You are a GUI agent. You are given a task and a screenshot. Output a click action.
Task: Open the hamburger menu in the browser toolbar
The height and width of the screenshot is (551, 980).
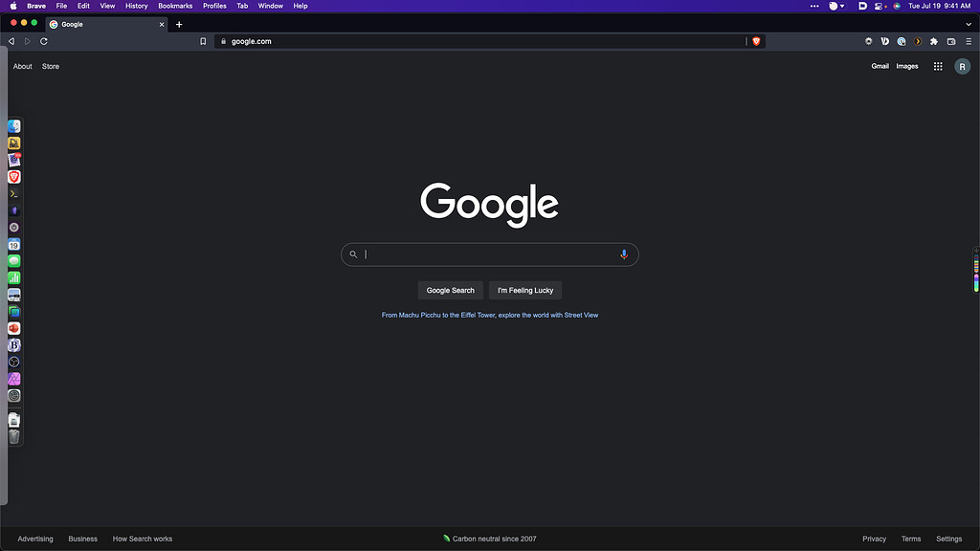[x=968, y=41]
